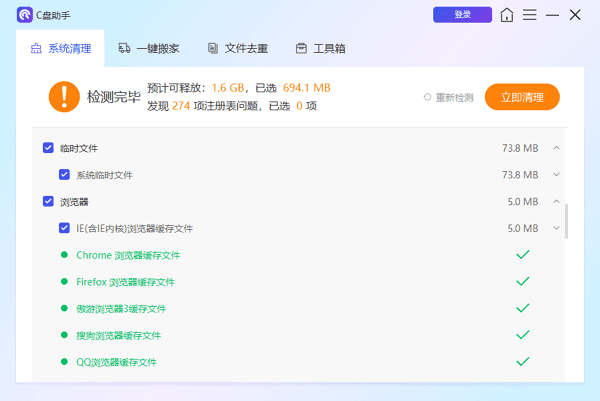The width and height of the screenshot is (600, 401).
Task: Click the 重新检测 refresh icon
Action: point(428,97)
